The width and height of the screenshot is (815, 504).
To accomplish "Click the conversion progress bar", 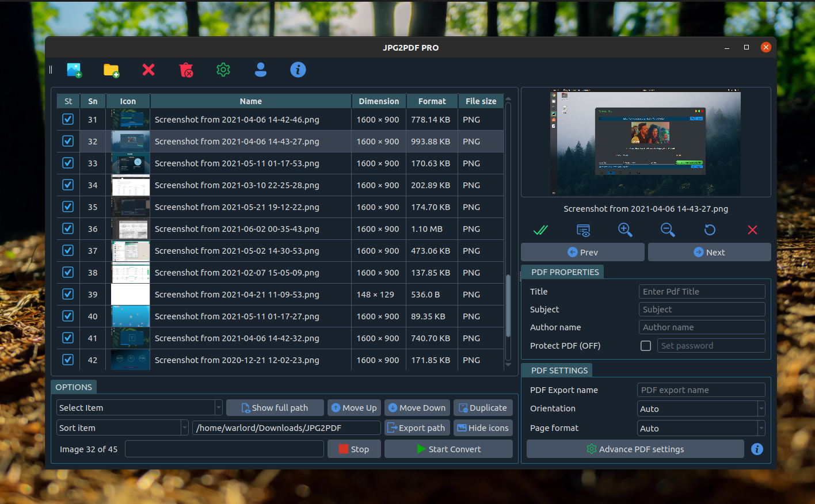I will coord(224,449).
